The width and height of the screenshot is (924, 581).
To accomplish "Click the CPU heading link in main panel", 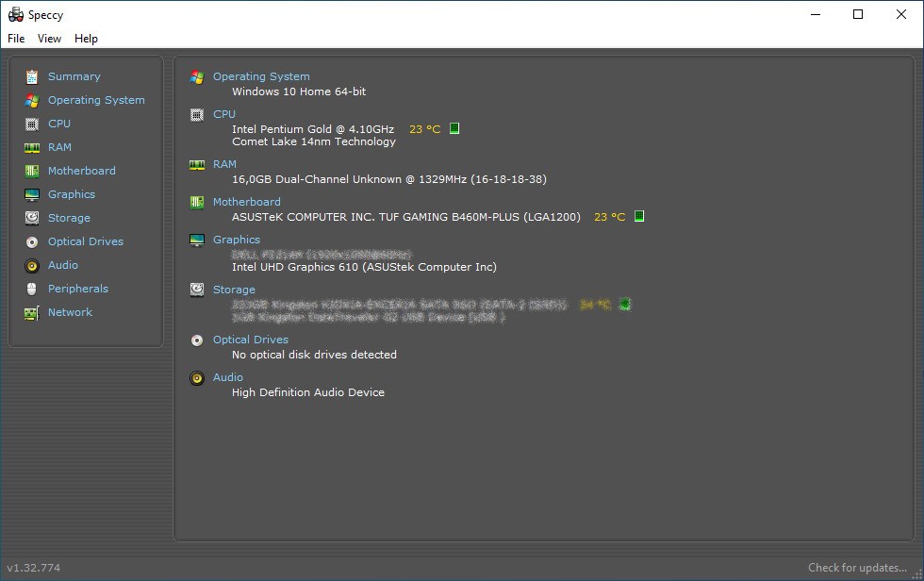I will 224,114.
